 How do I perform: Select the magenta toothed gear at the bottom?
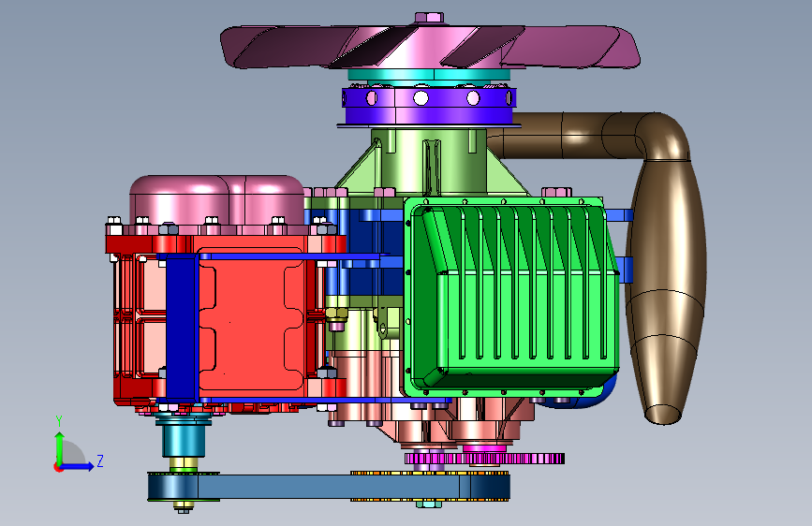click(x=484, y=459)
